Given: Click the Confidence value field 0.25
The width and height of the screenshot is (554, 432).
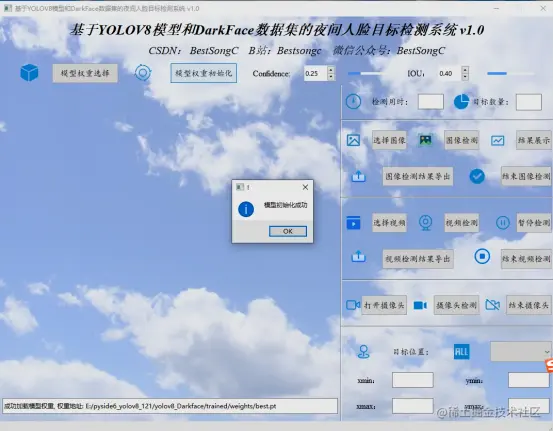Looking at the screenshot, I should [315, 73].
